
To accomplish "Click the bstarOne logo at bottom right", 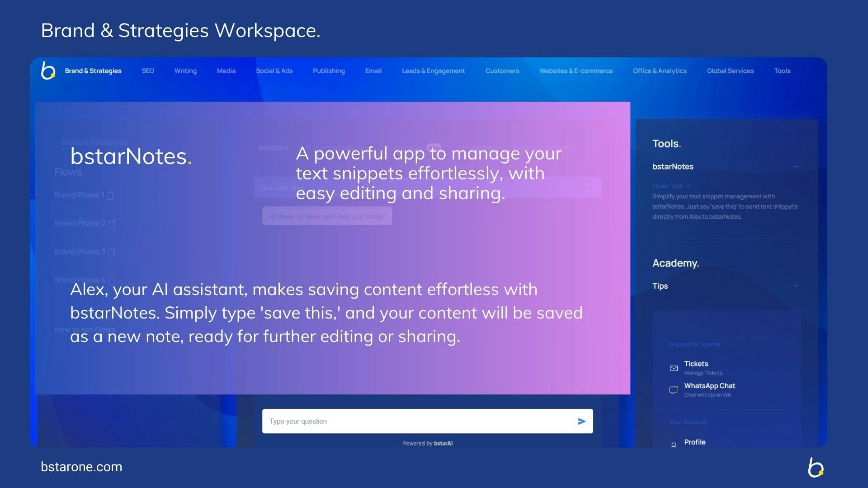I will pyautogui.click(x=815, y=467).
